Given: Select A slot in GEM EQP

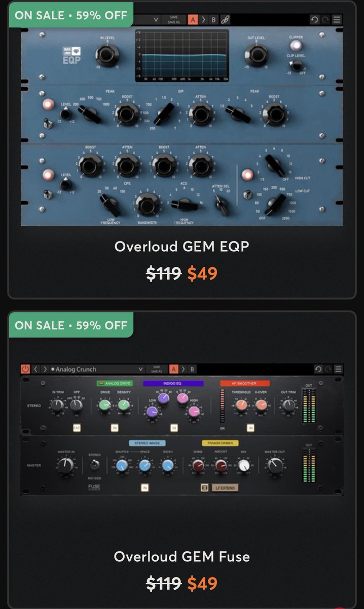Looking at the screenshot, I should click(x=193, y=20).
